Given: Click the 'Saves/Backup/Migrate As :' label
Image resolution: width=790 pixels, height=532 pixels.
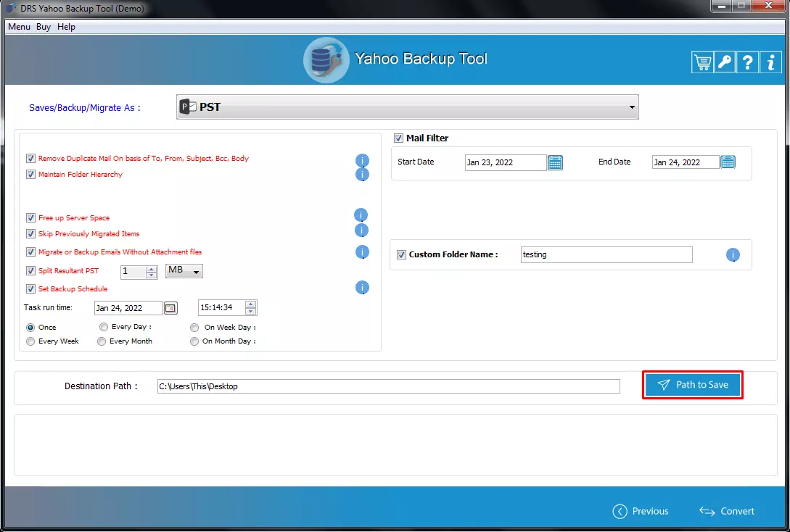Looking at the screenshot, I should coord(85,108).
